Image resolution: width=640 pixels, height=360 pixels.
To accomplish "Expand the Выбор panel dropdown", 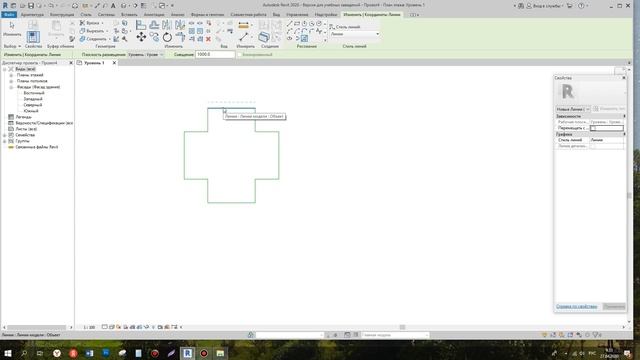I will (x=12, y=47).
